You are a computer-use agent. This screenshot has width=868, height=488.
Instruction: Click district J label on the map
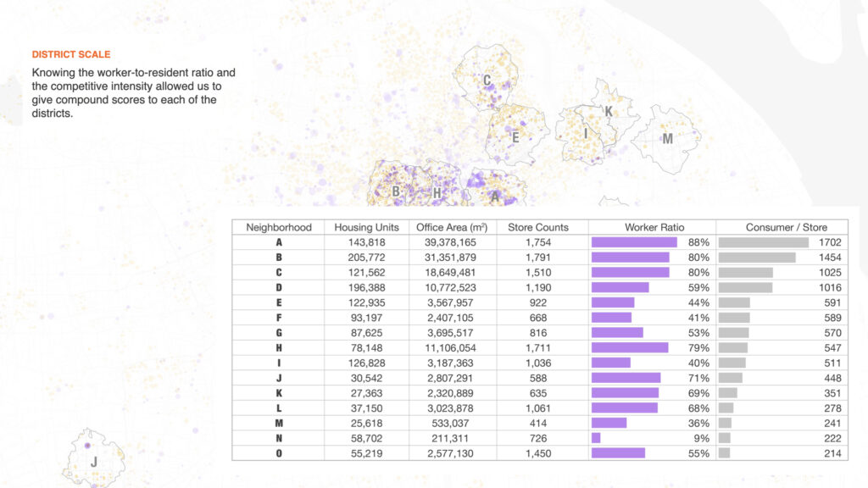click(94, 462)
